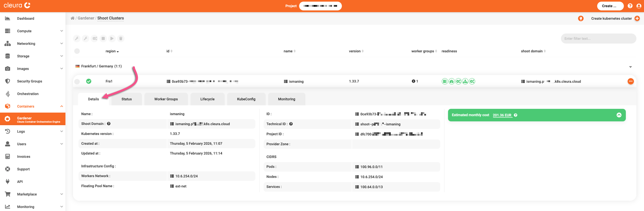Viewport: 644px width, 211px height.
Task: Open the KubeConfig tab
Action: coord(246,99)
